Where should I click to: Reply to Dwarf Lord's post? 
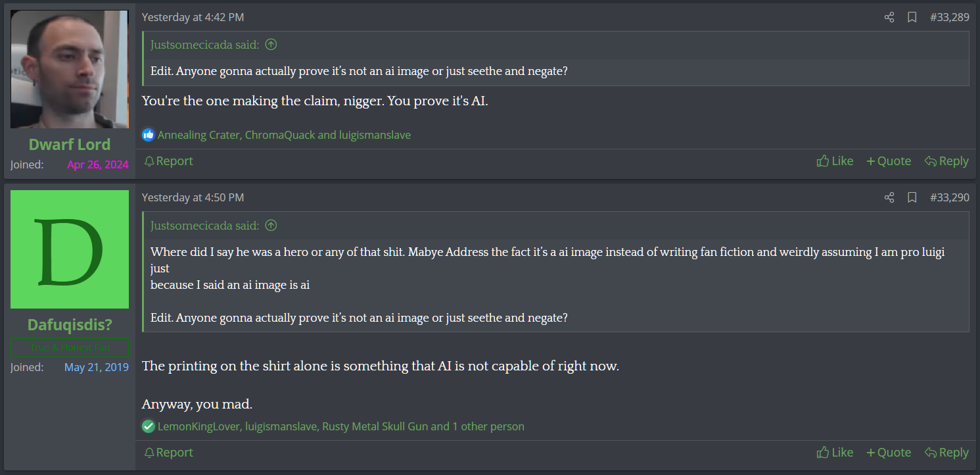pos(946,161)
